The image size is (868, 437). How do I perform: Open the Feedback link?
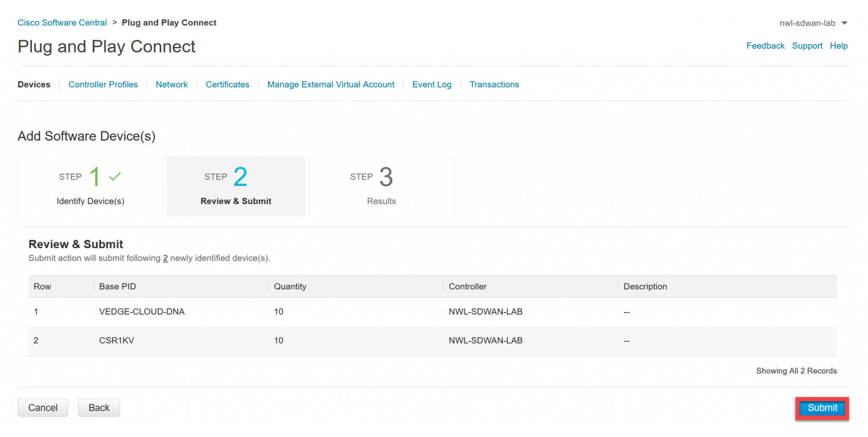tap(765, 46)
